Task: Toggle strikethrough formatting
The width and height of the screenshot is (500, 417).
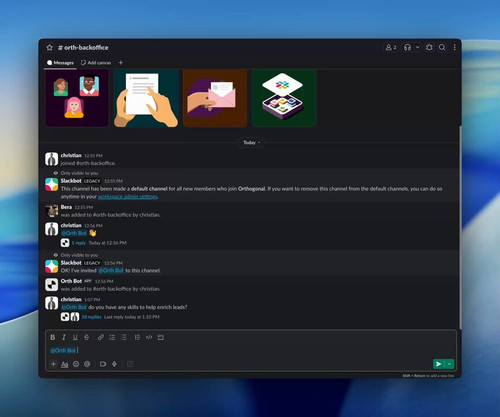Action: 86,337
